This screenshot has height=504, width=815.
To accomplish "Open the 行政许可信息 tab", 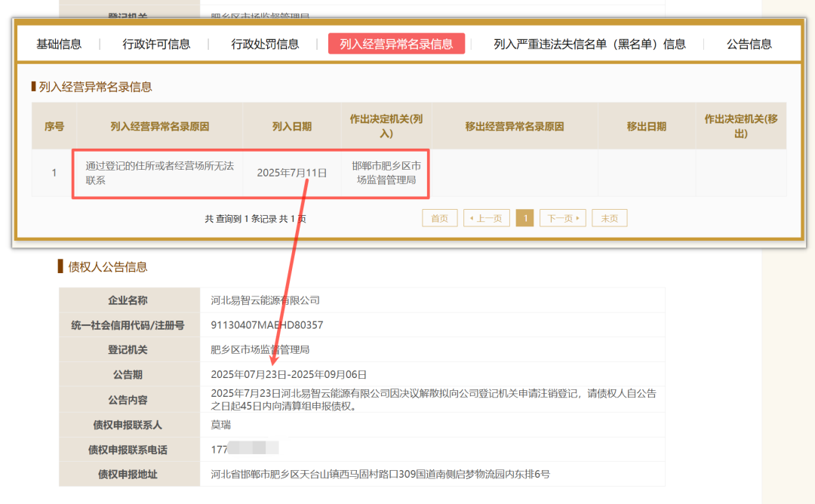I will coord(155,44).
